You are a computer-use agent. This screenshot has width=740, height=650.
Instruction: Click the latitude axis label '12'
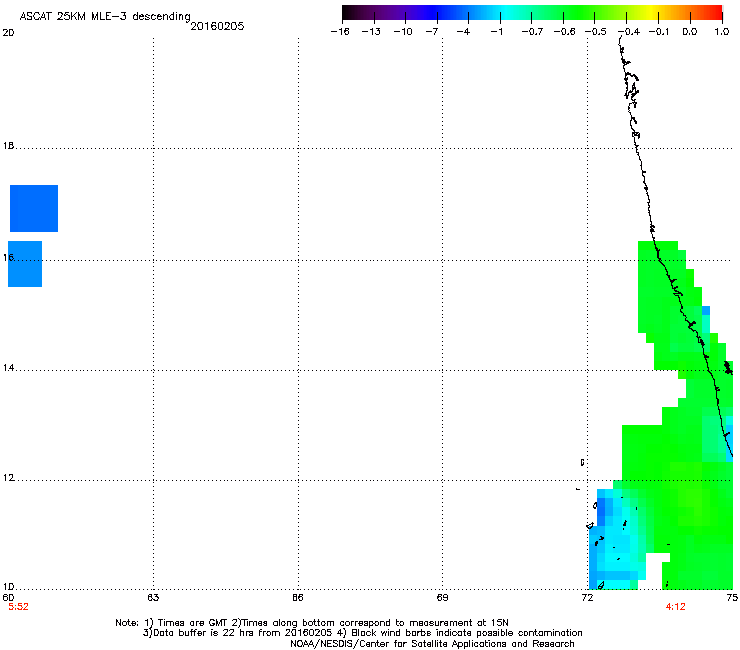point(8,478)
